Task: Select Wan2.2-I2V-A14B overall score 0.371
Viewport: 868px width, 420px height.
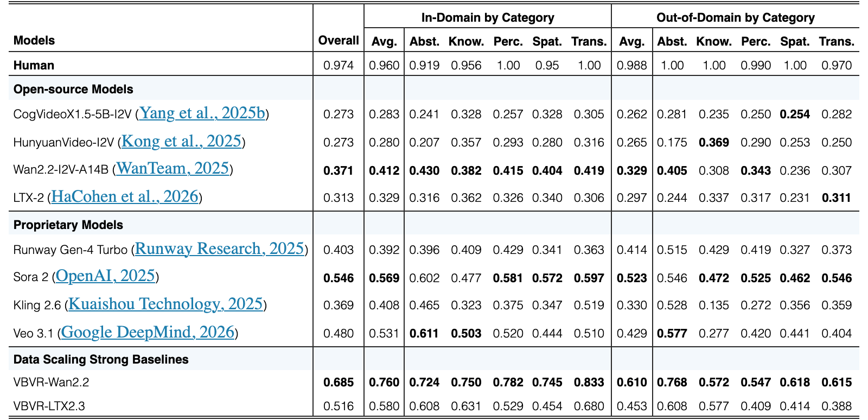Action: point(339,170)
